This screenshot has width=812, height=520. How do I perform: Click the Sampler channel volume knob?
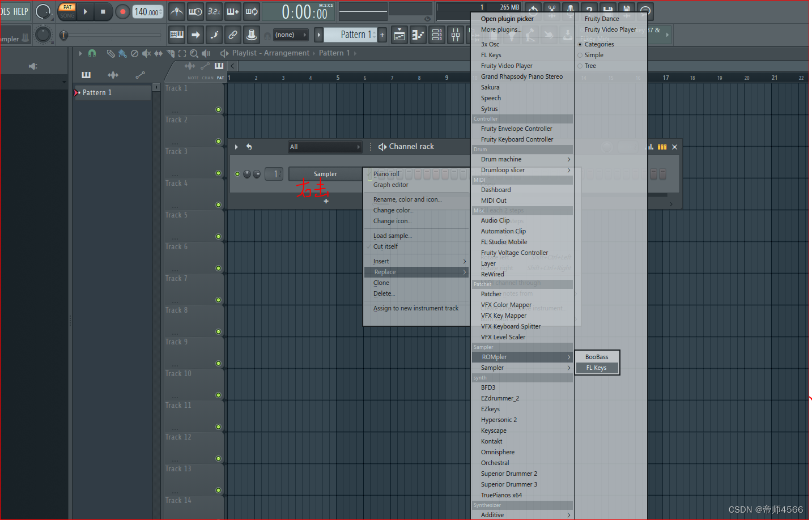point(257,174)
